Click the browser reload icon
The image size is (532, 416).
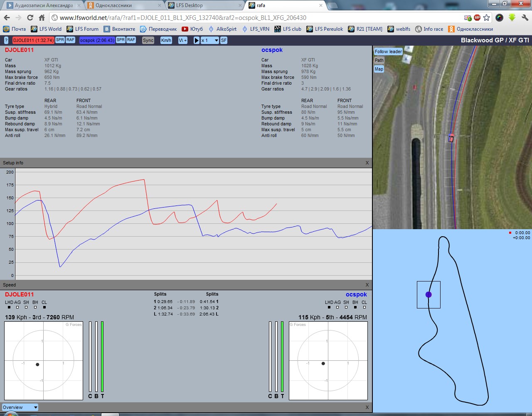coord(30,18)
